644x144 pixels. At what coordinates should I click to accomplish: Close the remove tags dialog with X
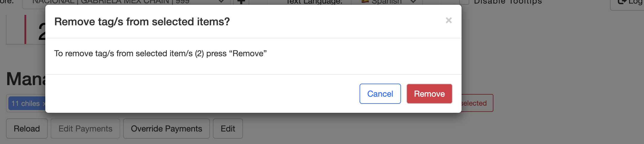click(x=449, y=20)
